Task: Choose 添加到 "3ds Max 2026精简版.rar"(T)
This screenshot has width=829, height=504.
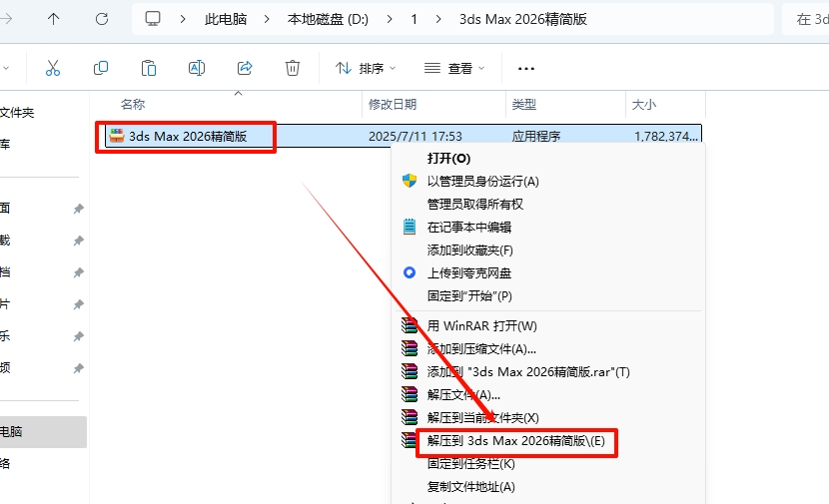Action: click(528, 372)
